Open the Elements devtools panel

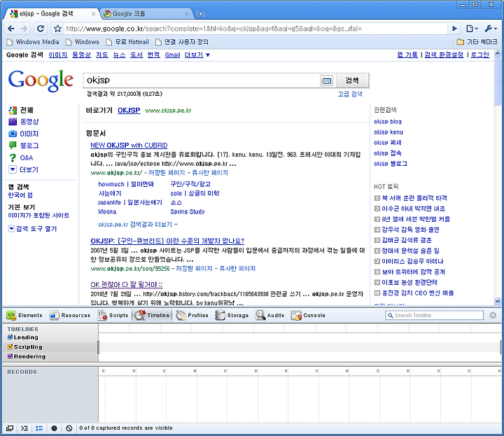(x=24, y=315)
